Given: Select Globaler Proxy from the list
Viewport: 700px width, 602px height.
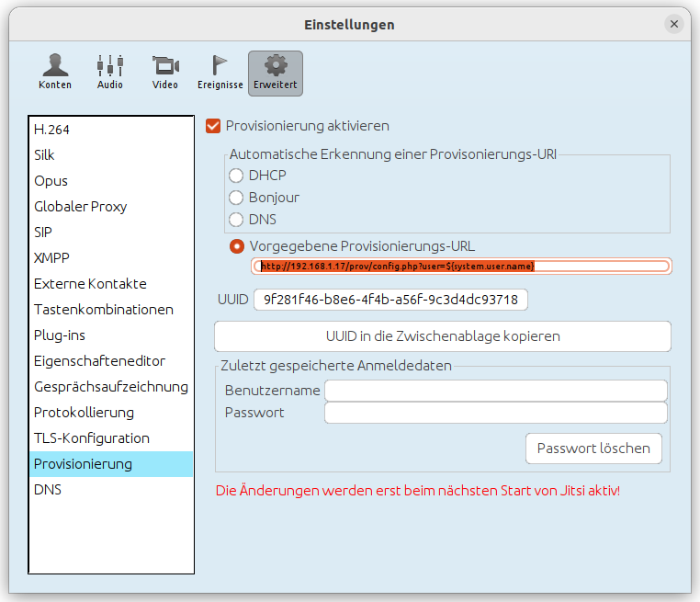Looking at the screenshot, I should click(81, 207).
